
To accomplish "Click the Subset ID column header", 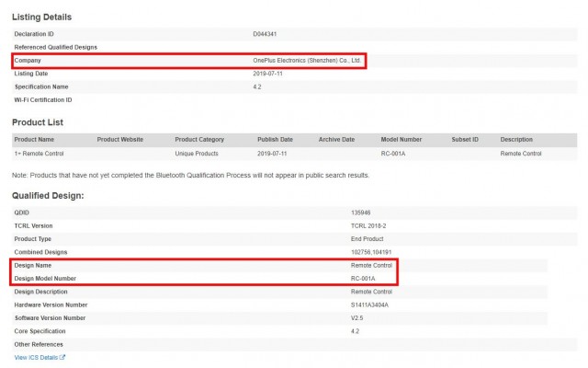I will 465,139.
